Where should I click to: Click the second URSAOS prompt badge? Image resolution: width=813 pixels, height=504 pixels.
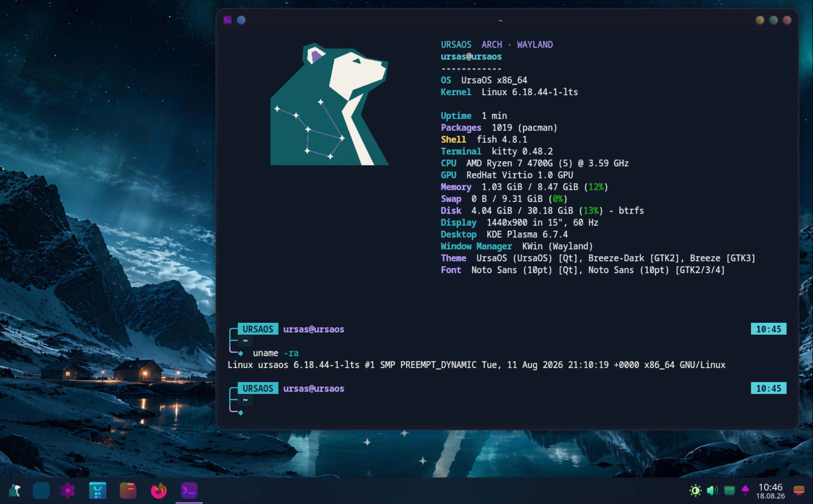tap(258, 388)
